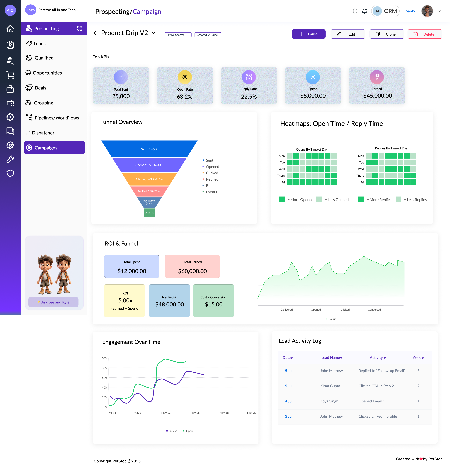This screenshot has width=450, height=476.
Task: Open the wrench tools icon in sidebar
Action: (10, 159)
